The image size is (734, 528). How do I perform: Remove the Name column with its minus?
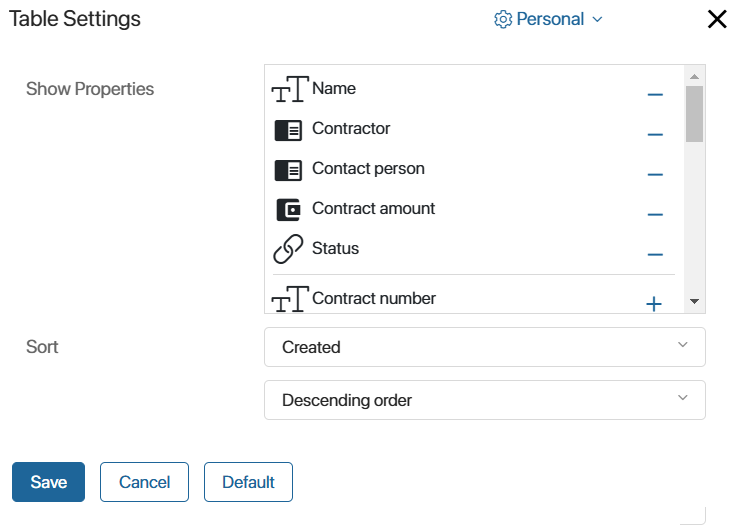click(655, 95)
